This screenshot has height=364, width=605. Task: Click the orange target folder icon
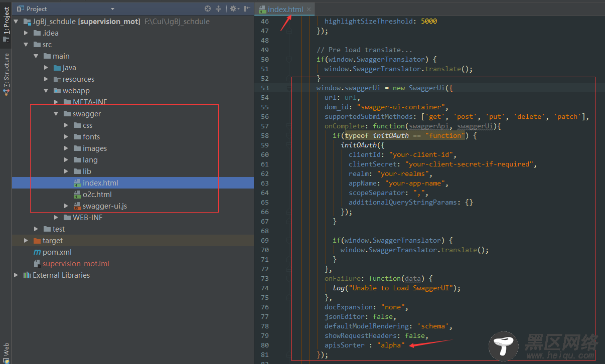(x=37, y=241)
